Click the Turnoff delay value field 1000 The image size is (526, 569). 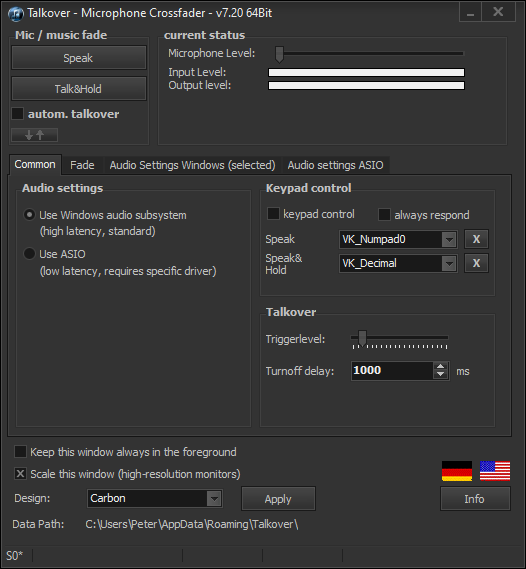pos(393,371)
